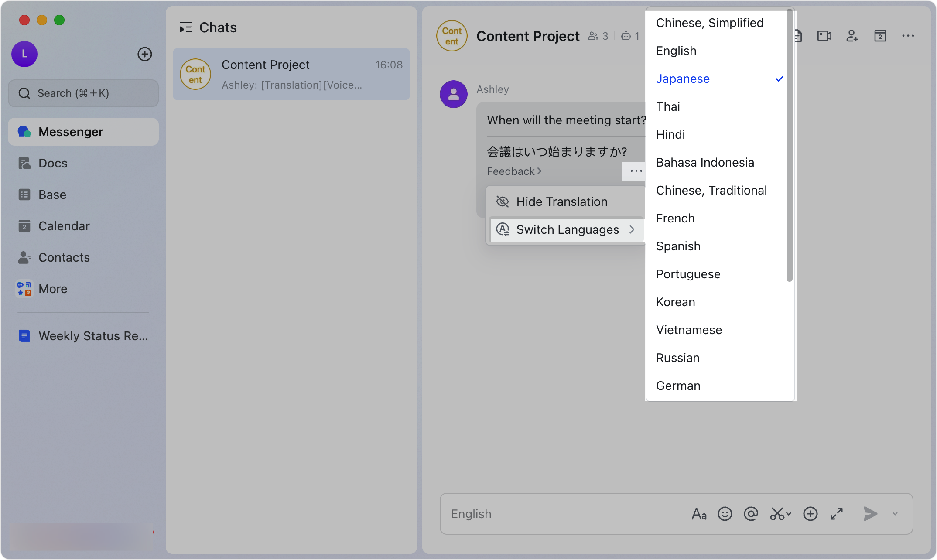Open the user avatar L
This screenshot has width=937, height=560.
(x=24, y=54)
